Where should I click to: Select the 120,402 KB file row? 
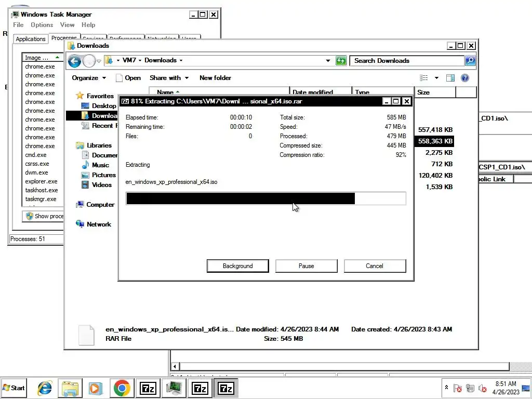435,176
